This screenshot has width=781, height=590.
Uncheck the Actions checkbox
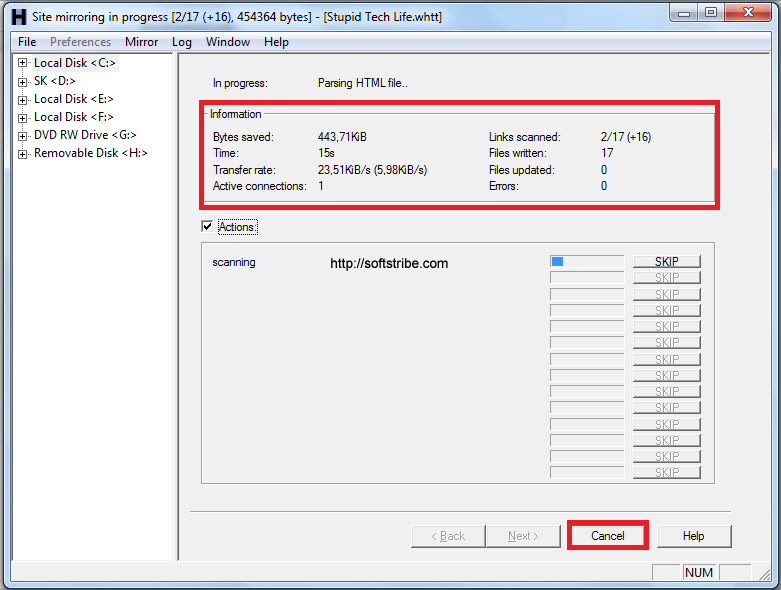207,227
